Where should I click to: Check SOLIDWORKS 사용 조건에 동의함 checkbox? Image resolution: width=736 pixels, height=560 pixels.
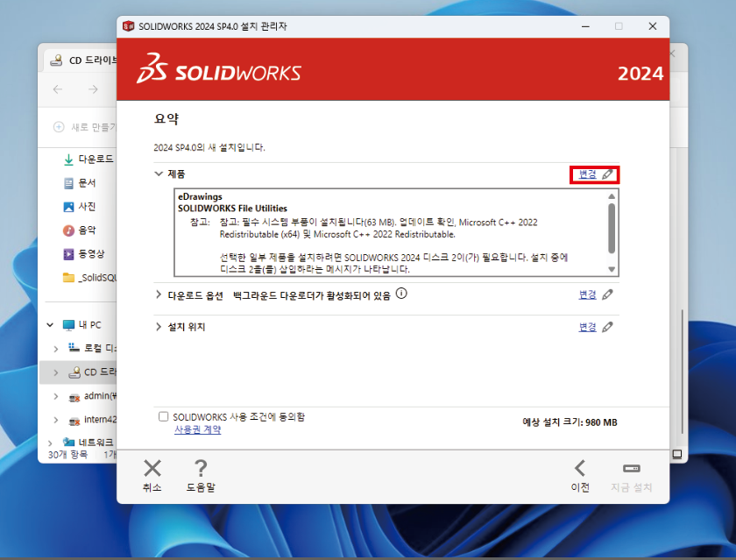(x=163, y=416)
